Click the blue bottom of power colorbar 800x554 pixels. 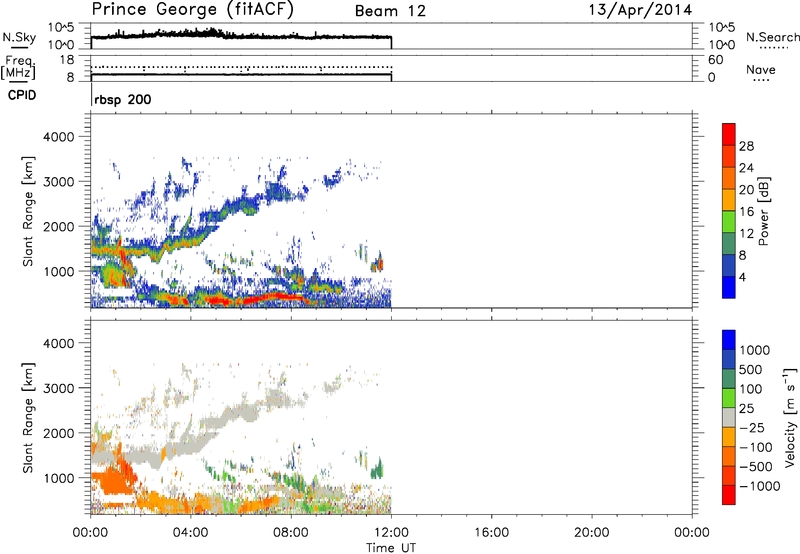pyautogui.click(x=729, y=287)
